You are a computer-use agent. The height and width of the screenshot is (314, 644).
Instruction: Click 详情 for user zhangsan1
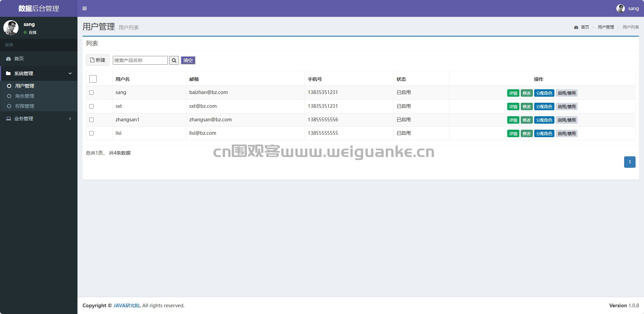(x=513, y=120)
